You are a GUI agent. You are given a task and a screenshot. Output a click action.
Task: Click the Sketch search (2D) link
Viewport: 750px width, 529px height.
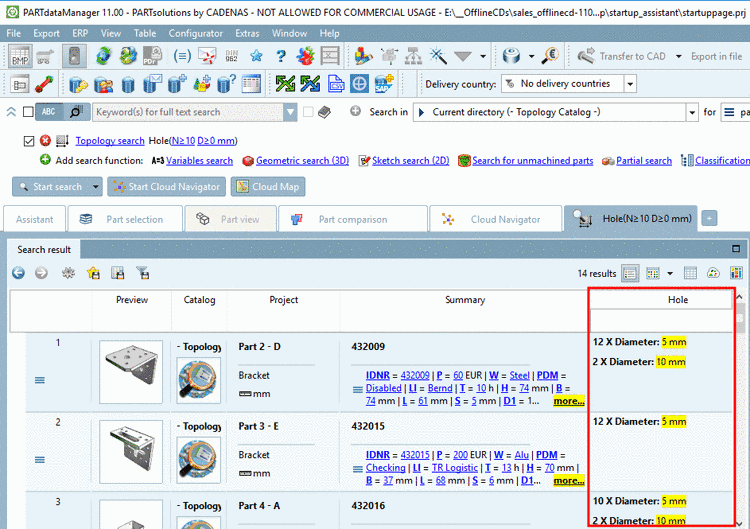pyautogui.click(x=410, y=161)
